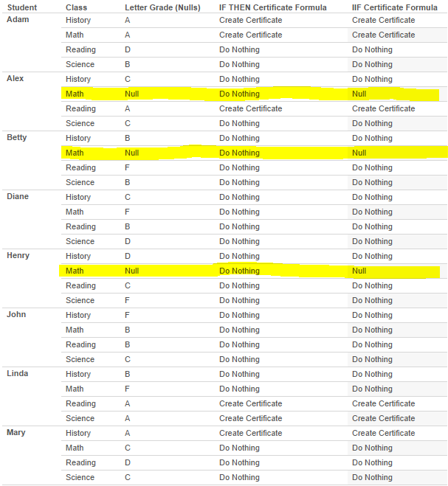Click Betty's Math Null letter grade cell
Screen dimensions: 448x486
click(x=131, y=153)
